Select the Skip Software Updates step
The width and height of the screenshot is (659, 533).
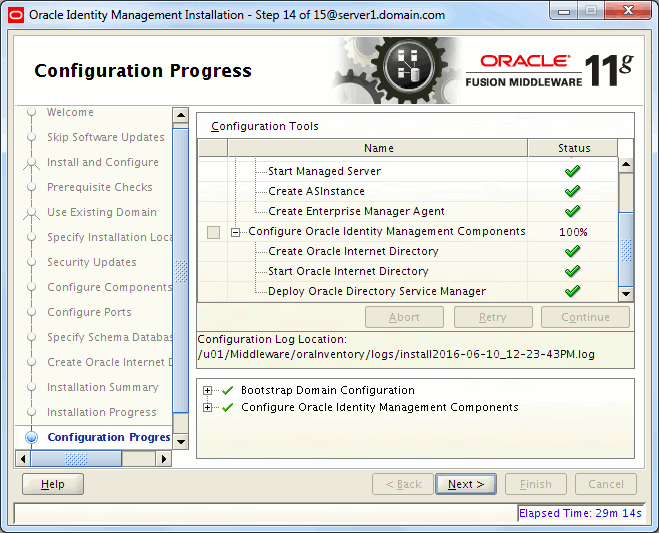105,137
